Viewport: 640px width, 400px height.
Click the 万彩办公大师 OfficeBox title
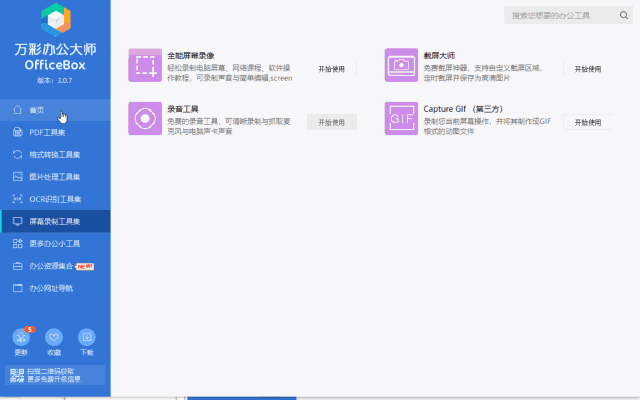[56, 56]
